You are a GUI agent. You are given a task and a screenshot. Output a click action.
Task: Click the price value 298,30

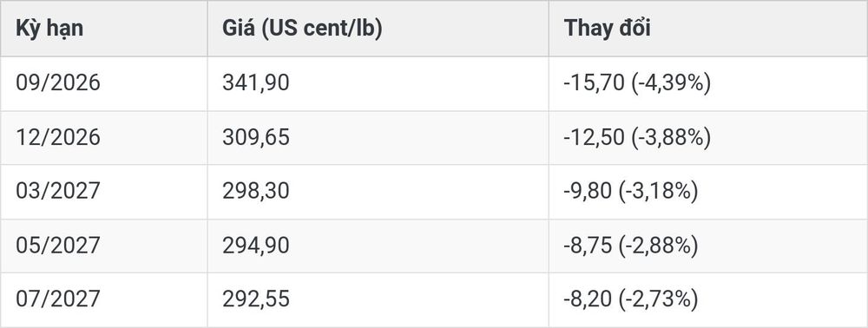256,191
